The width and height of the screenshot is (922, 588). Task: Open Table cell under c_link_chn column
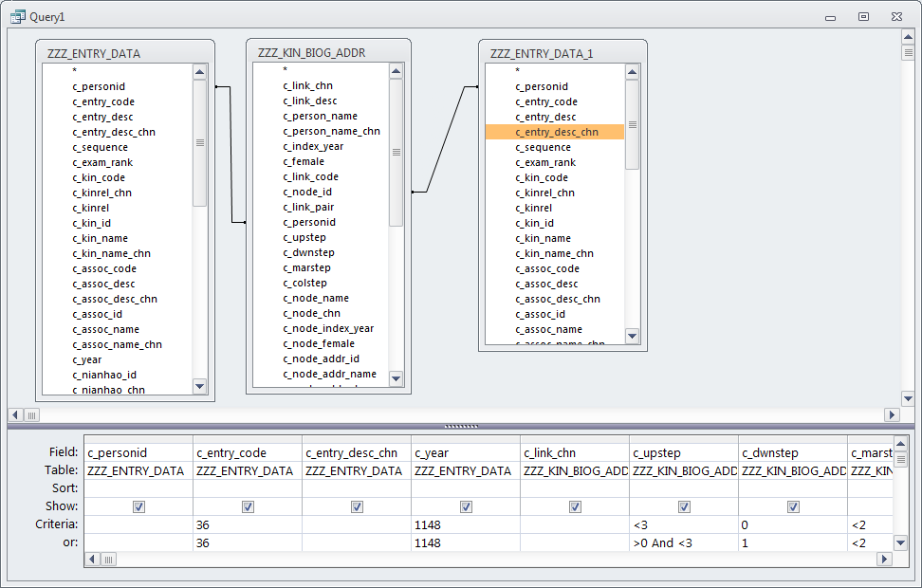pos(574,470)
